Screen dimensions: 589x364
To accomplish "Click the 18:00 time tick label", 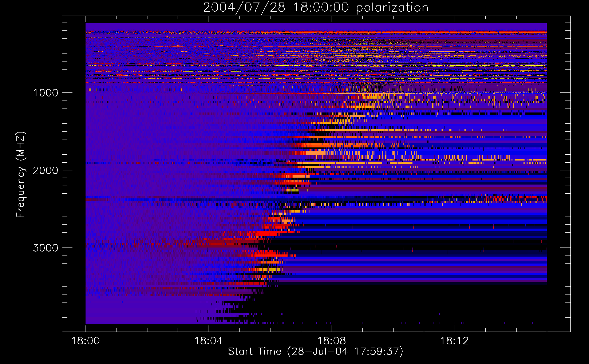I will (86, 341).
